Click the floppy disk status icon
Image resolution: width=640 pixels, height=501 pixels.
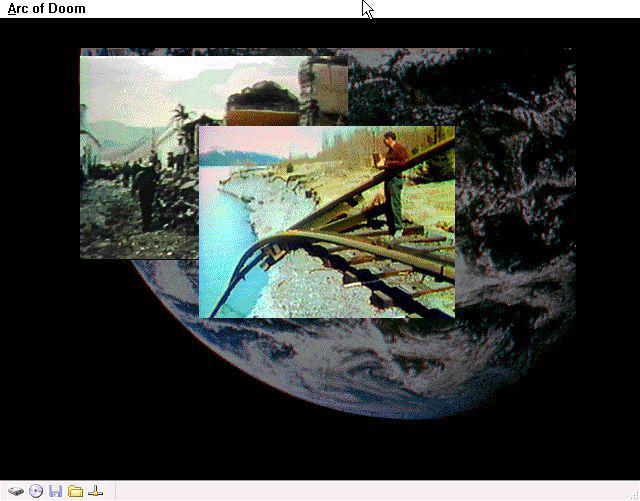56,491
